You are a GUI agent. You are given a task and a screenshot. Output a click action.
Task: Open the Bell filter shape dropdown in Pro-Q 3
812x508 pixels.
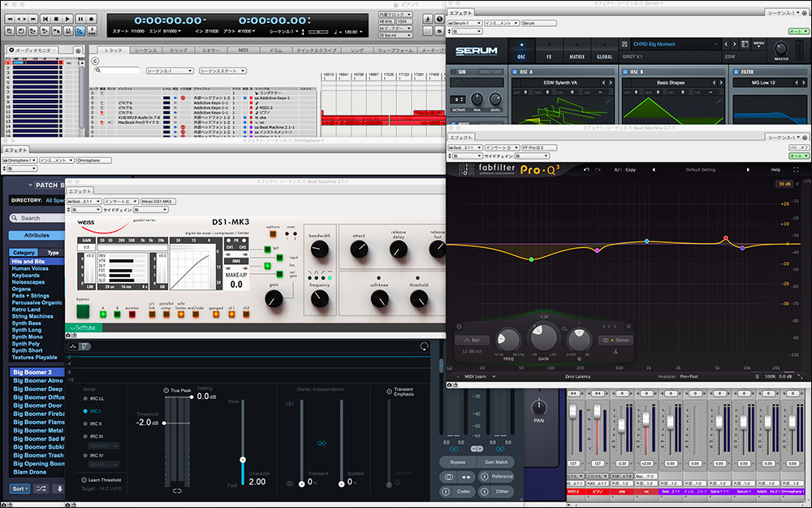[472, 341]
